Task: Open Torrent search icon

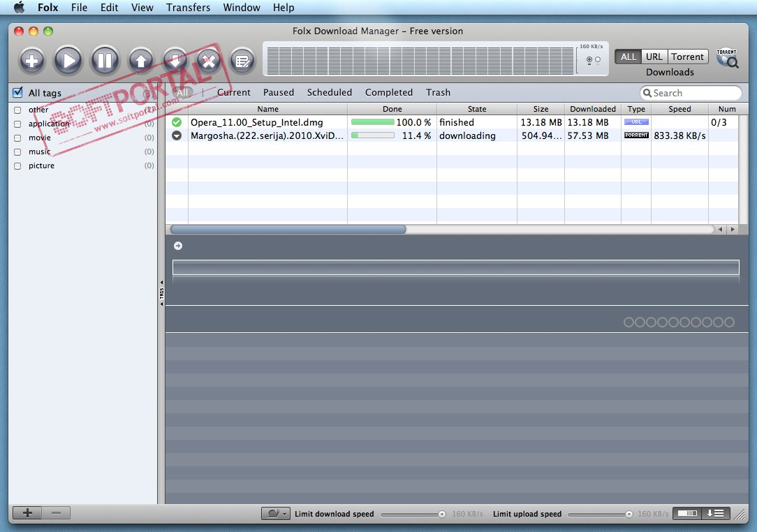Action: [x=727, y=59]
